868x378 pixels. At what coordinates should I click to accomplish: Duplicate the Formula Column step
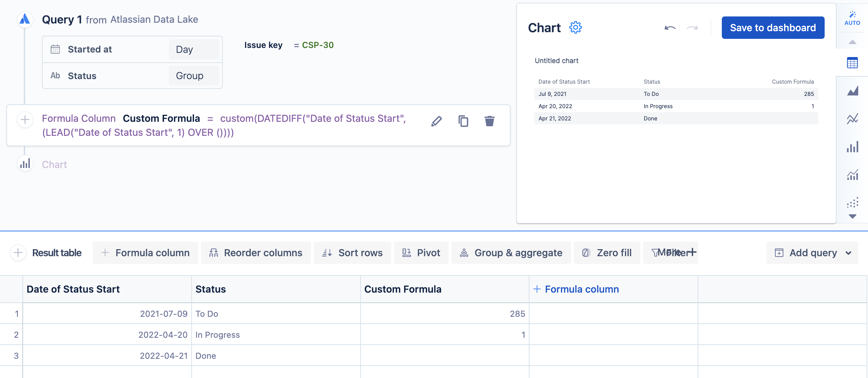[x=463, y=121]
